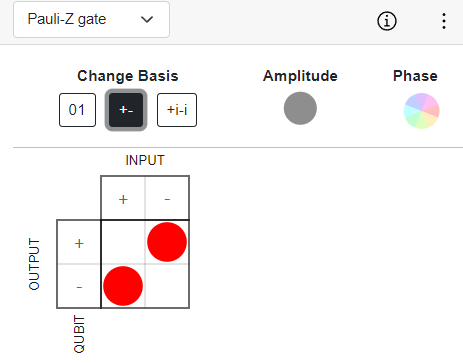Click the dropdown chevron arrow

tap(147, 20)
